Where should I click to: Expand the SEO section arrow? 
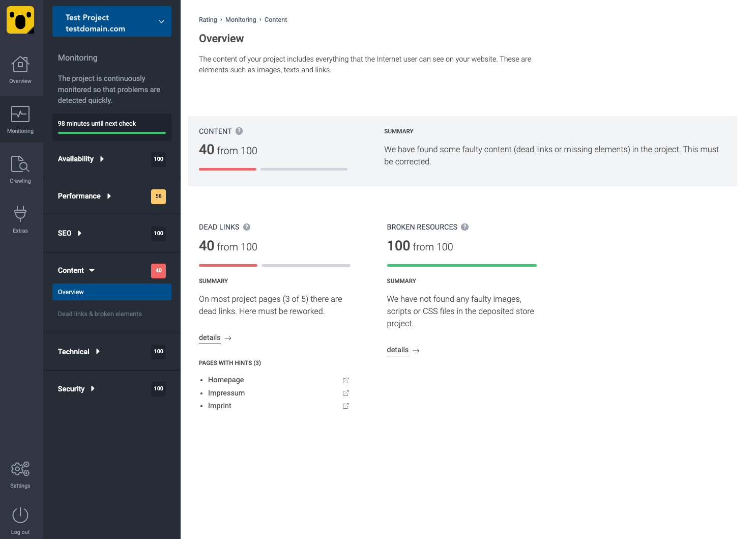coord(79,233)
